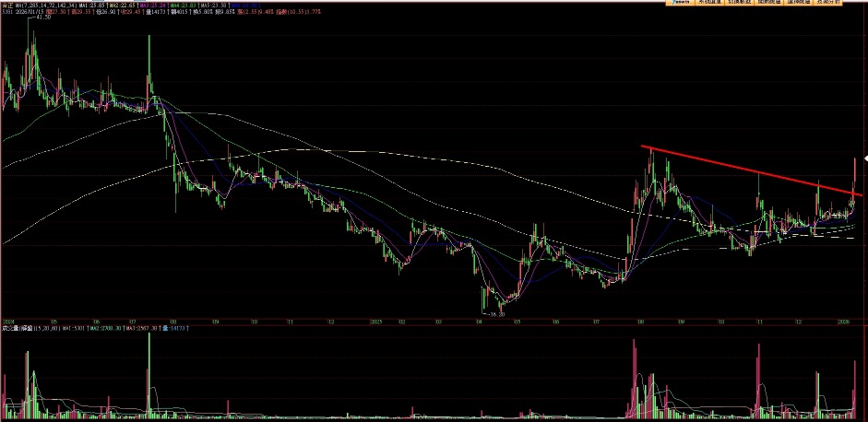This screenshot has width=868, height=422.
Task: Click the yellow MA2:22.65 label
Action: coord(123,5)
